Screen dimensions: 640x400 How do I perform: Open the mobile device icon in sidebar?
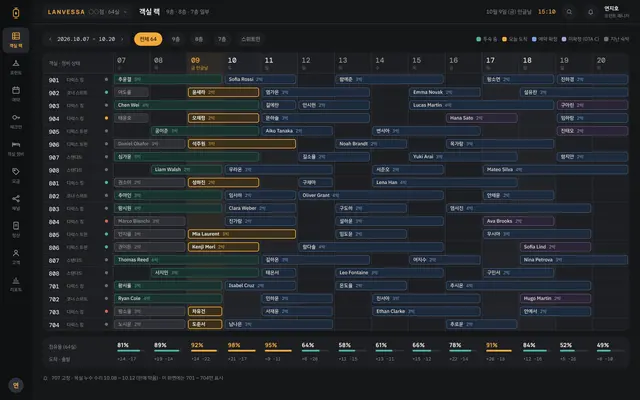16,226
